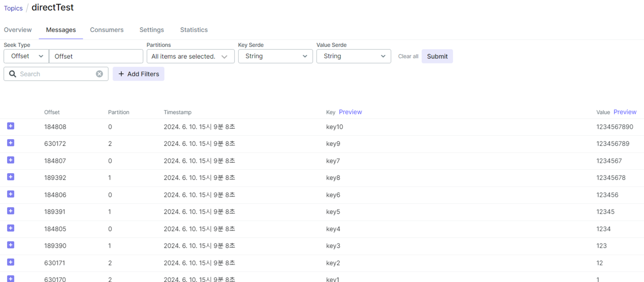
Task: Click into the Offset input field
Action: click(x=96, y=56)
